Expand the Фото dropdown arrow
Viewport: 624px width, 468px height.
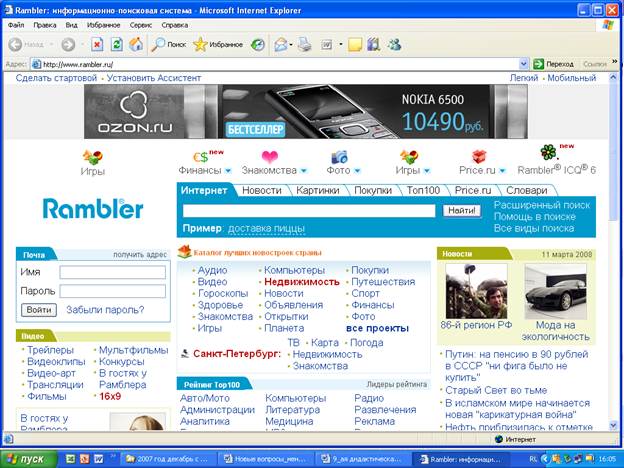pyautogui.click(x=357, y=171)
